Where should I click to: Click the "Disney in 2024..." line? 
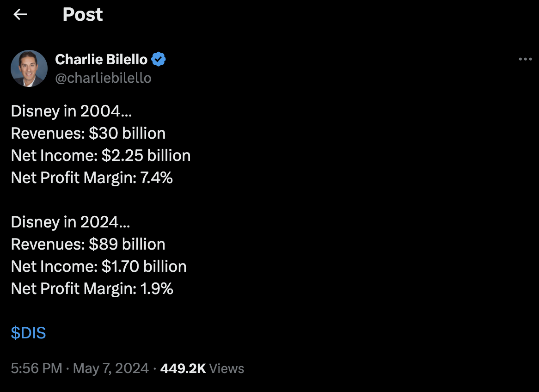click(x=71, y=222)
